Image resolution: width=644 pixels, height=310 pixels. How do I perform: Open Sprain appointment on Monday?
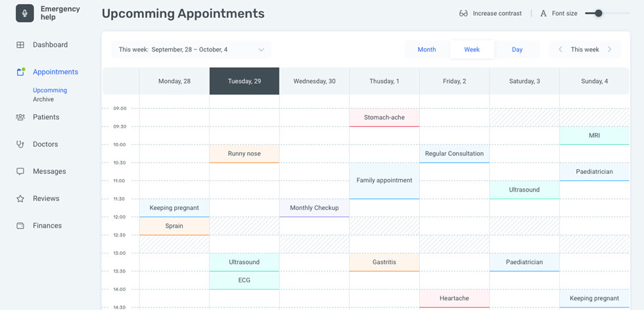tap(175, 226)
